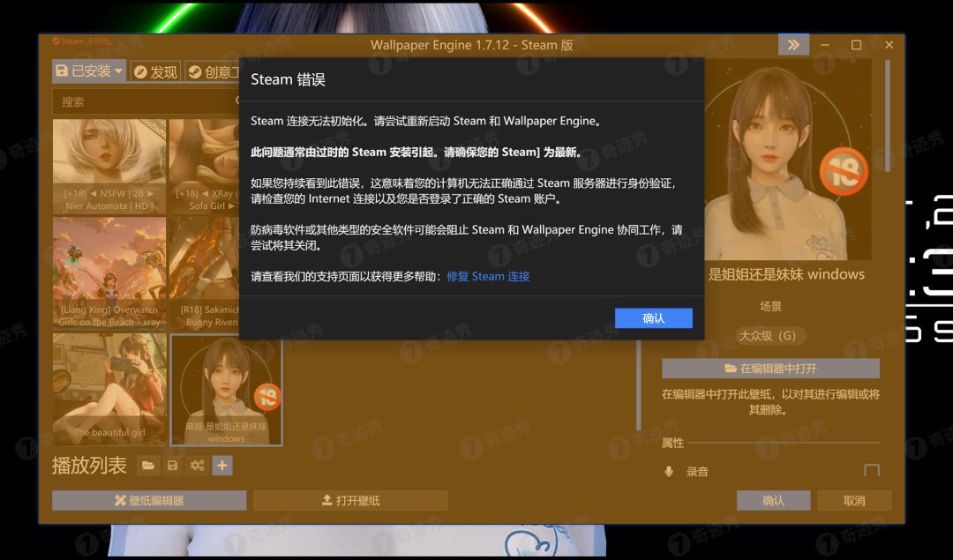
Task: Click the plus icon to add playlist
Action: 222,466
